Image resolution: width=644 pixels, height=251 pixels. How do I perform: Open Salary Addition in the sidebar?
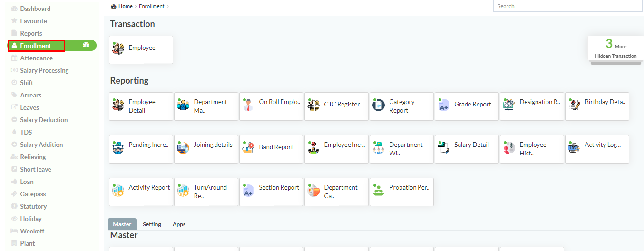pos(41,145)
